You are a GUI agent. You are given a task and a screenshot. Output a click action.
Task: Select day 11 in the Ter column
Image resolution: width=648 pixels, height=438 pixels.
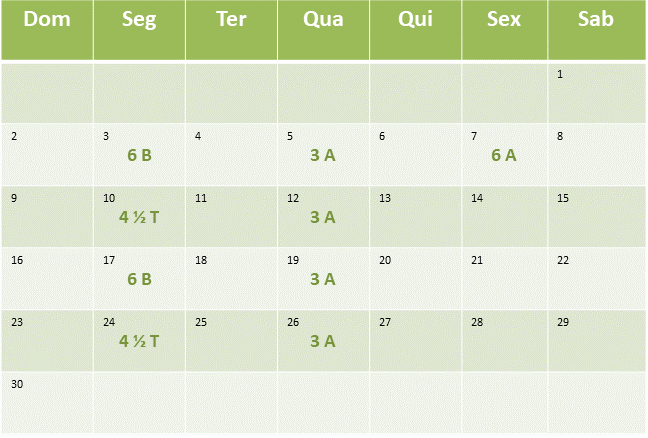[x=231, y=217]
